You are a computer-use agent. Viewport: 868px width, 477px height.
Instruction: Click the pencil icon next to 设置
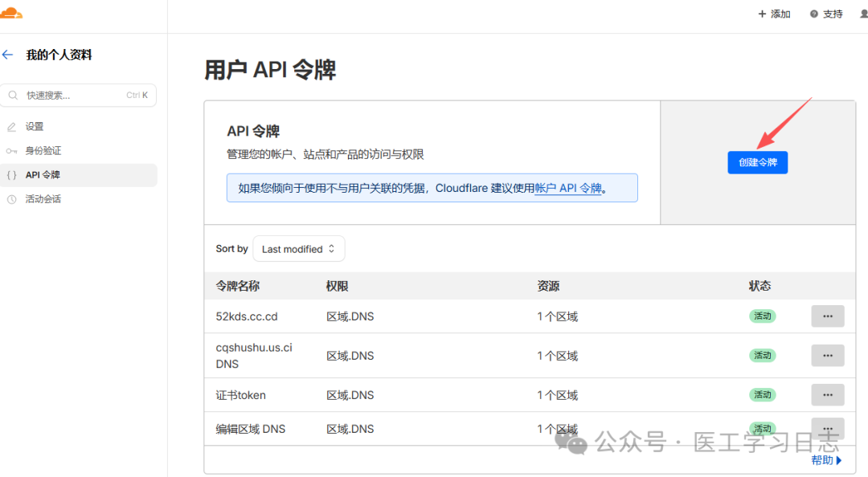pos(11,127)
